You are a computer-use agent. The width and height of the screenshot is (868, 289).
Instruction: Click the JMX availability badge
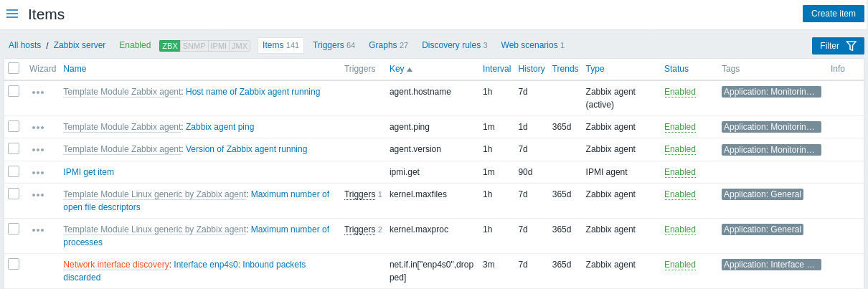(x=240, y=46)
